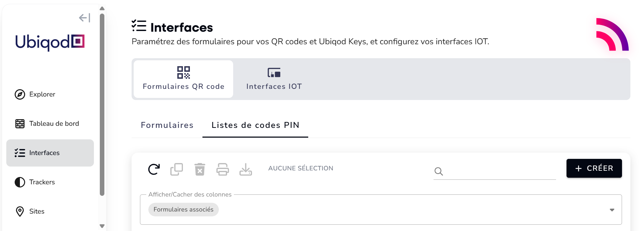Go to Tableau de bord
Viewport: 644px width, 231px height.
(x=54, y=124)
